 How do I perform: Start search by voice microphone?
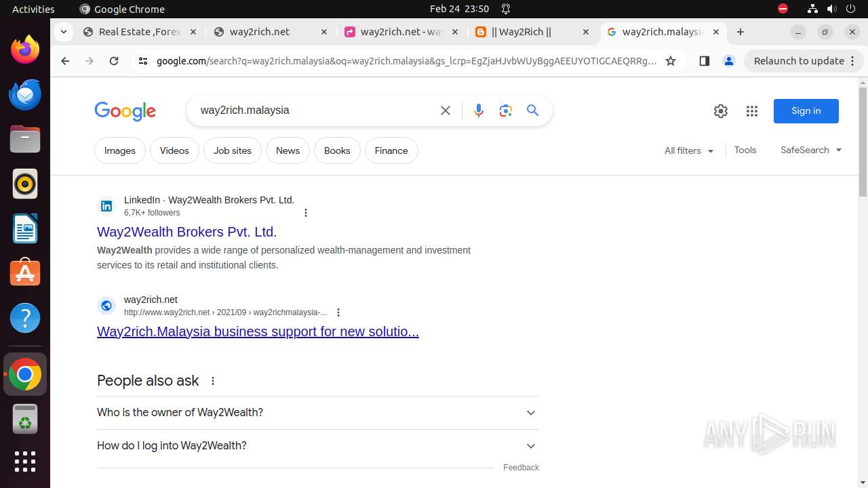pyautogui.click(x=479, y=110)
